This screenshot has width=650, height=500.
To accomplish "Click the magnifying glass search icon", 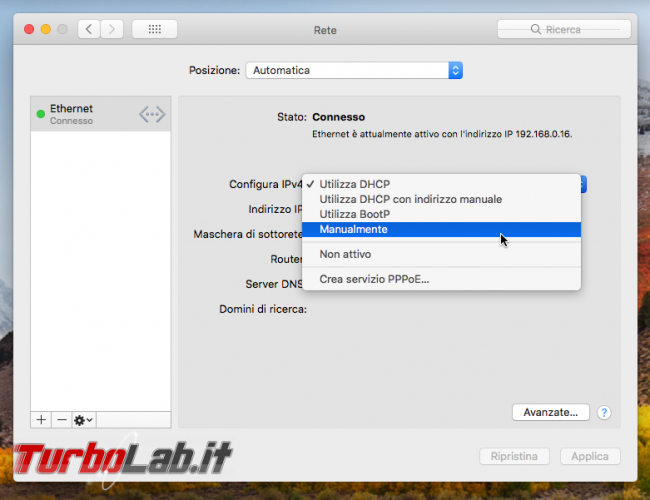I will click(536, 29).
